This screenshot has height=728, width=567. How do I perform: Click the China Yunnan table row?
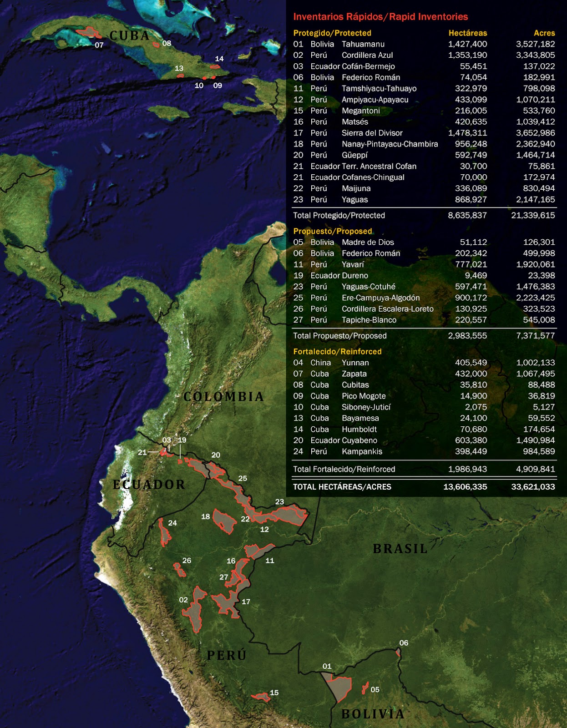(x=424, y=363)
